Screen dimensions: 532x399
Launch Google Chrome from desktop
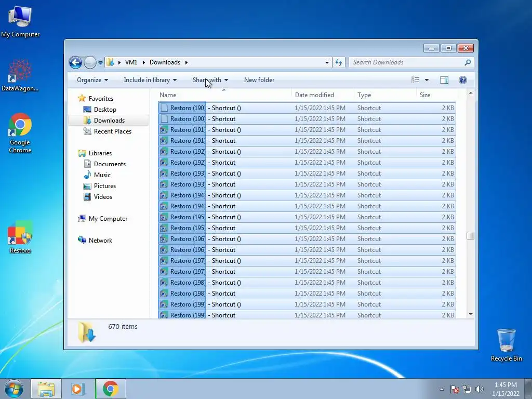20,133
